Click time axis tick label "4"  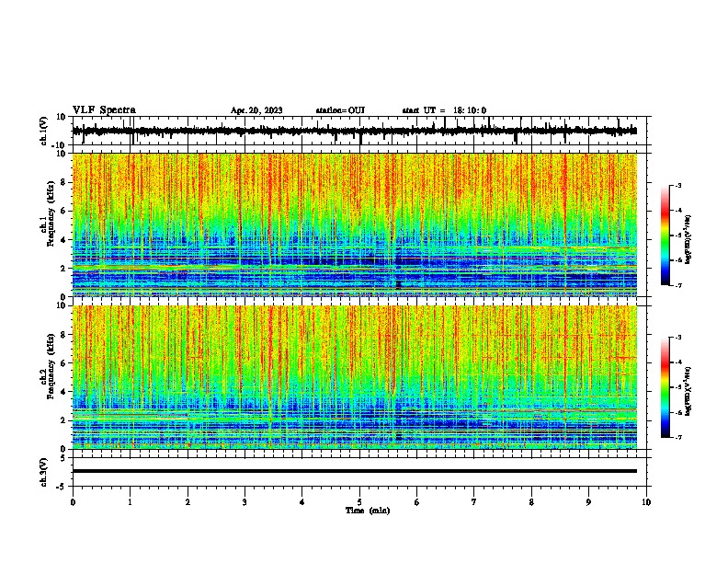point(302,502)
